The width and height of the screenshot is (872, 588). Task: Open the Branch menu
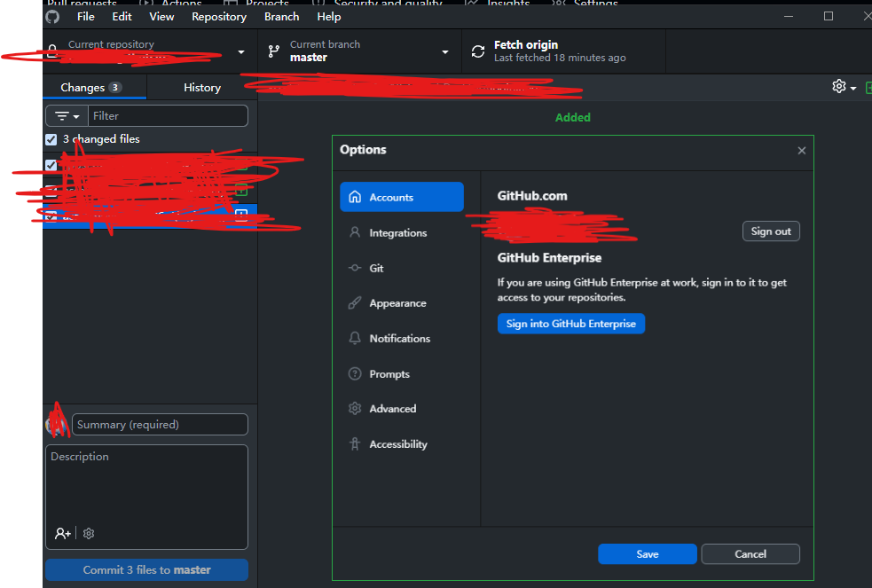click(281, 17)
